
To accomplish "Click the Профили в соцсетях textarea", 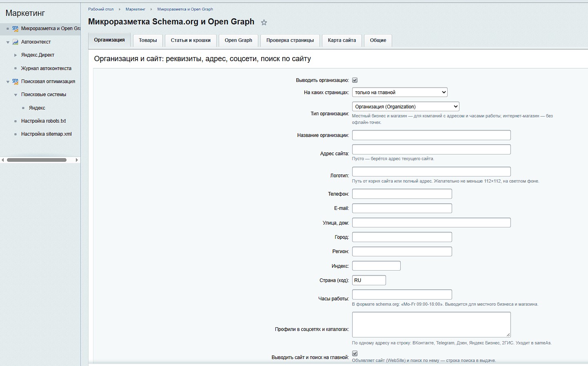I will (x=431, y=324).
